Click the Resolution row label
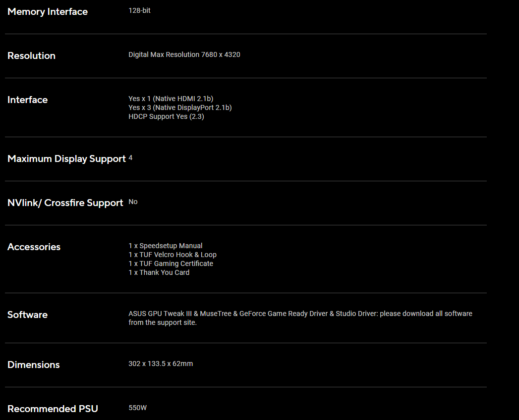The image size is (519, 420). [31, 56]
